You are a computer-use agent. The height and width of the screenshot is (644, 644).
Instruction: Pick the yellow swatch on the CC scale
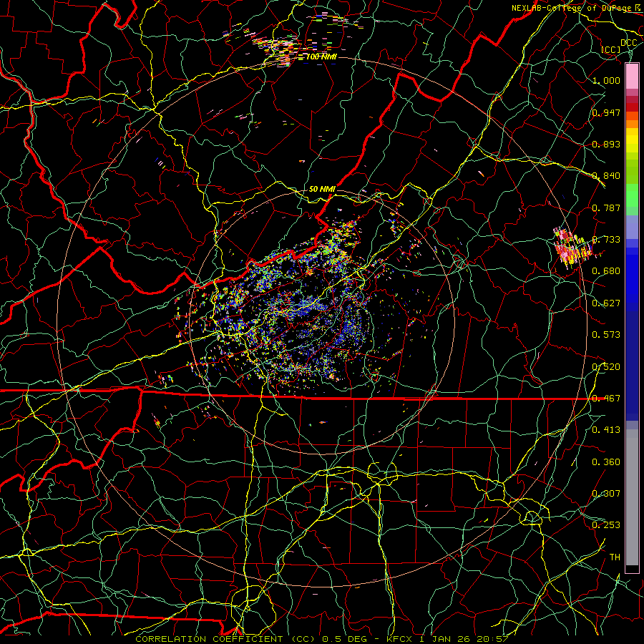coord(632,140)
